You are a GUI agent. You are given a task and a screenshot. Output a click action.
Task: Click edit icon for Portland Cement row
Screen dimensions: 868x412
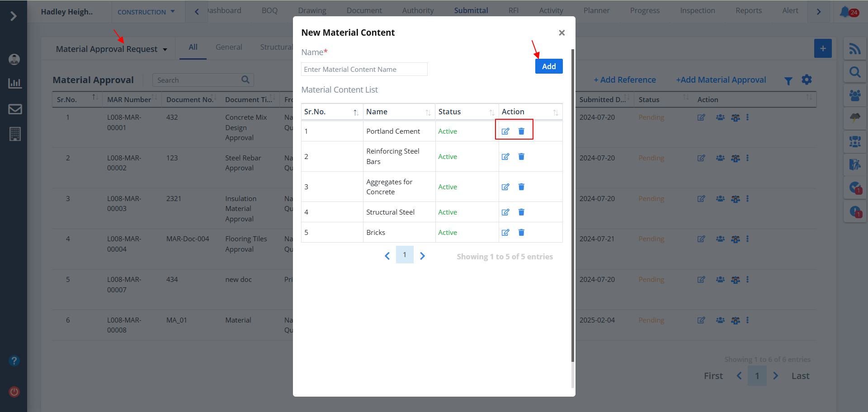click(x=505, y=131)
